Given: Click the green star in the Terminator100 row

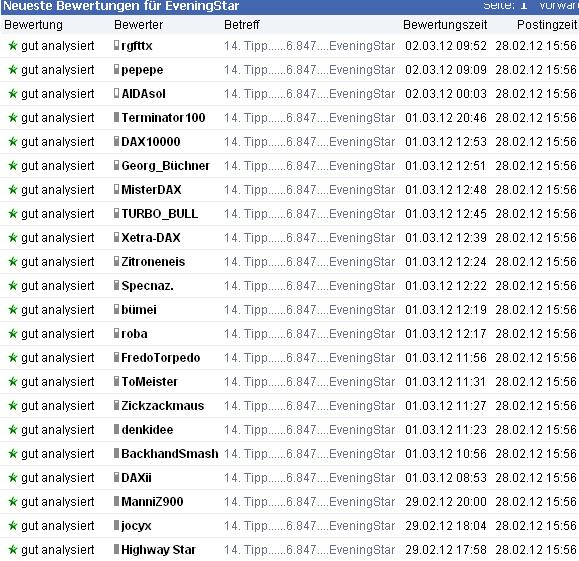Looking at the screenshot, I should [13, 118].
